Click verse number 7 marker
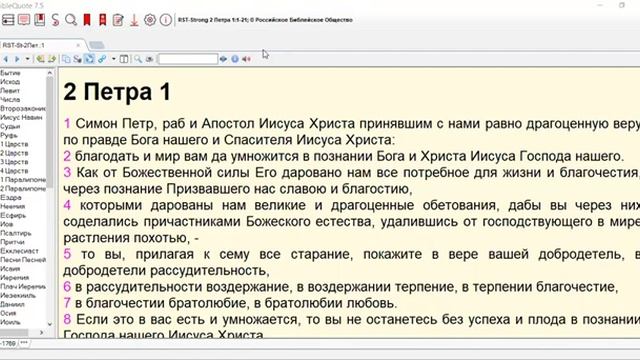The width and height of the screenshot is (640, 360). point(67,303)
